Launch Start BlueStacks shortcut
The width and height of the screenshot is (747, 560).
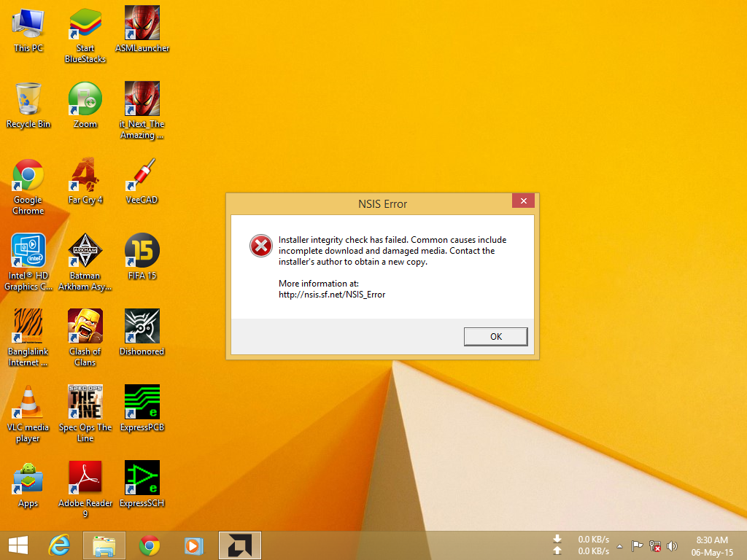tap(85, 34)
